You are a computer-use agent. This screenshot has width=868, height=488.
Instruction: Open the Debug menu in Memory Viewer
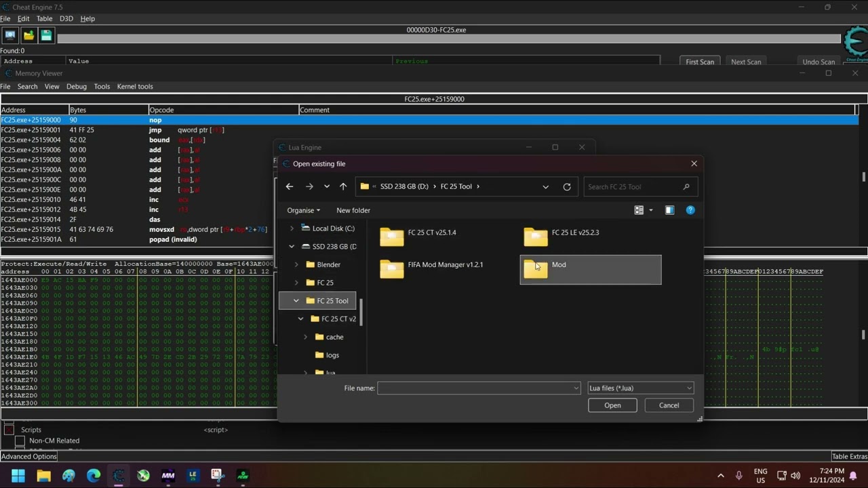[x=77, y=87]
